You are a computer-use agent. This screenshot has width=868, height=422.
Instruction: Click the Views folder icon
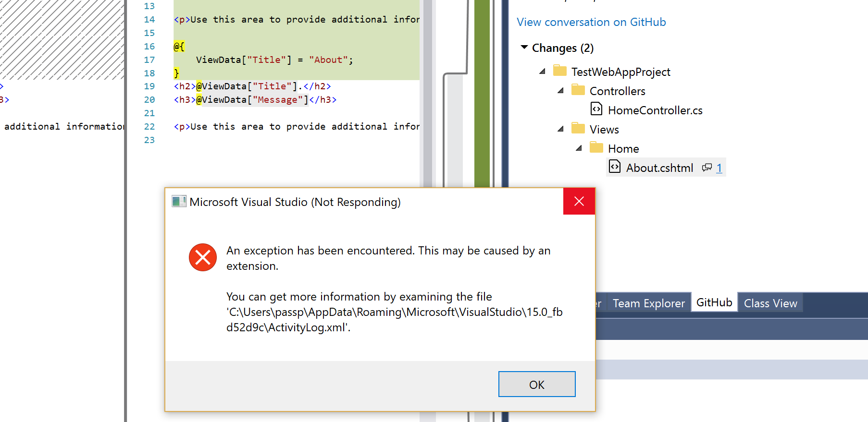pos(578,128)
